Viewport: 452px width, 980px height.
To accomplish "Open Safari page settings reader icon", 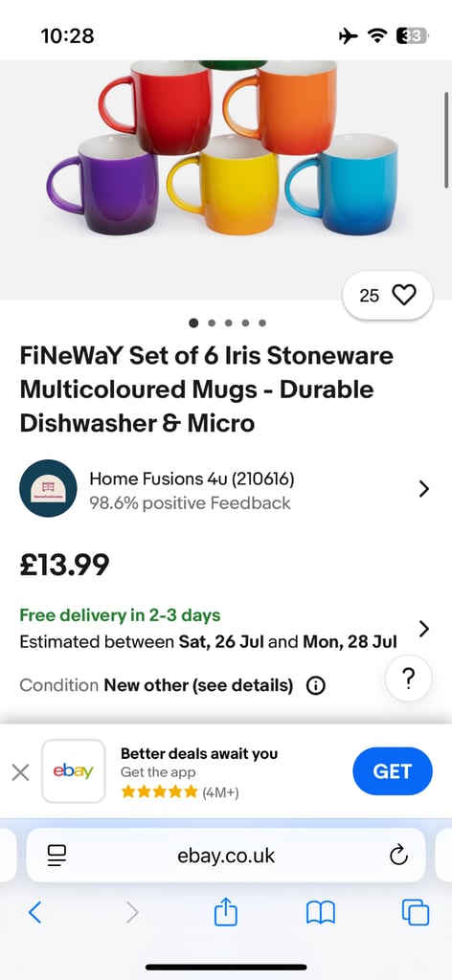I will point(57,855).
